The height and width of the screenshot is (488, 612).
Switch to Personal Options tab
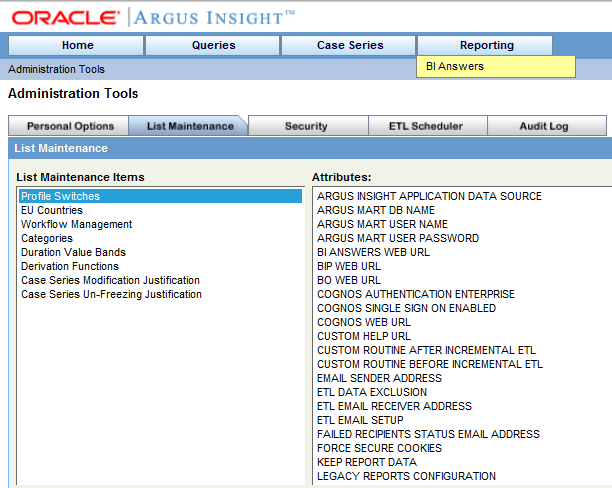click(69, 126)
